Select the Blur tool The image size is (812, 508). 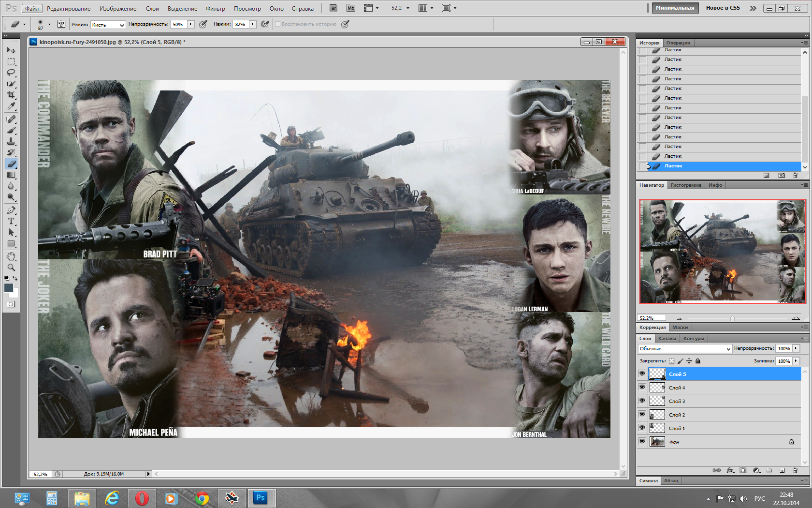pyautogui.click(x=11, y=186)
